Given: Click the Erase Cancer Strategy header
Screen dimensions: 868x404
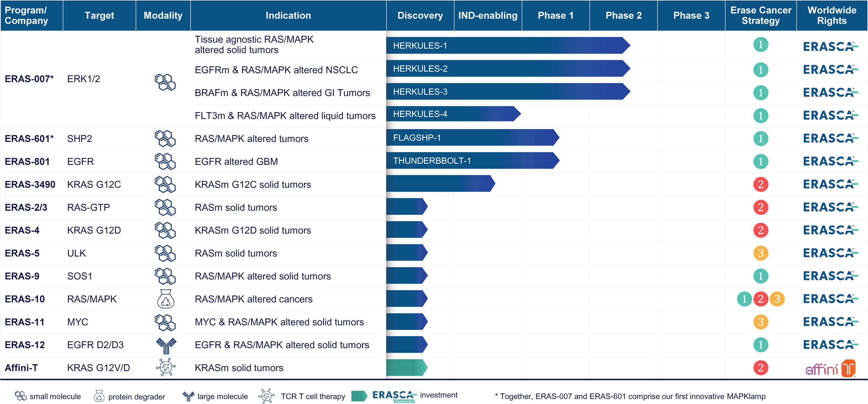Looking at the screenshot, I should (761, 15).
